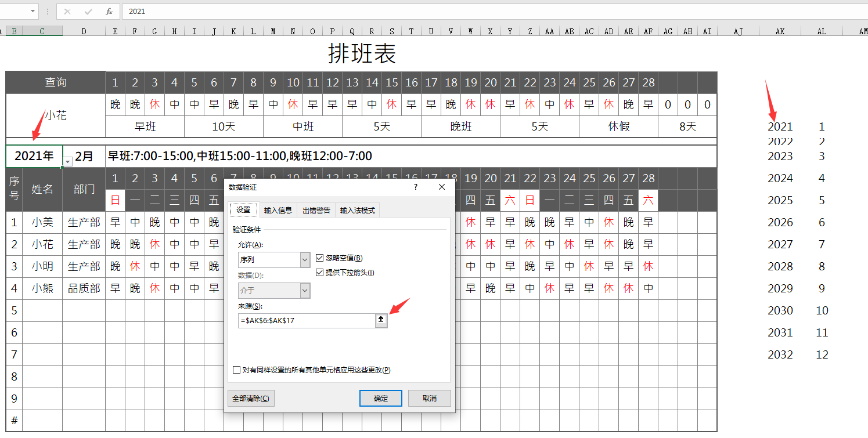Screen dimensions: 868x438
Task: Enable 对有同样设置的所有其他单元格应用这些更改 checkbox
Action: [236, 370]
